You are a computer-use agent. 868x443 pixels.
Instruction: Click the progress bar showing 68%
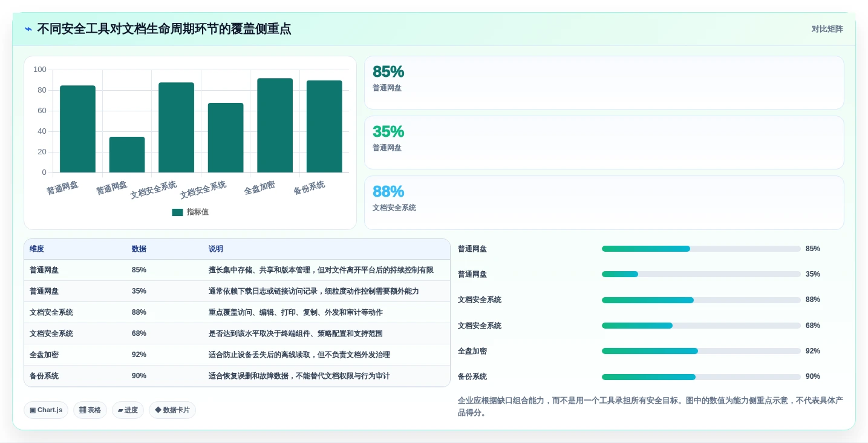[701, 326]
